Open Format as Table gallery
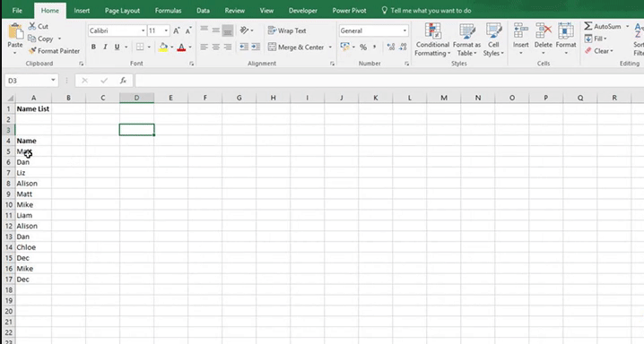This screenshot has width=644, height=344. coord(466,39)
